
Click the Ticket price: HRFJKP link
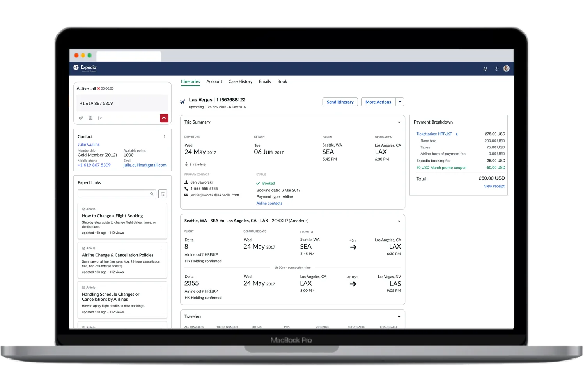click(x=434, y=134)
